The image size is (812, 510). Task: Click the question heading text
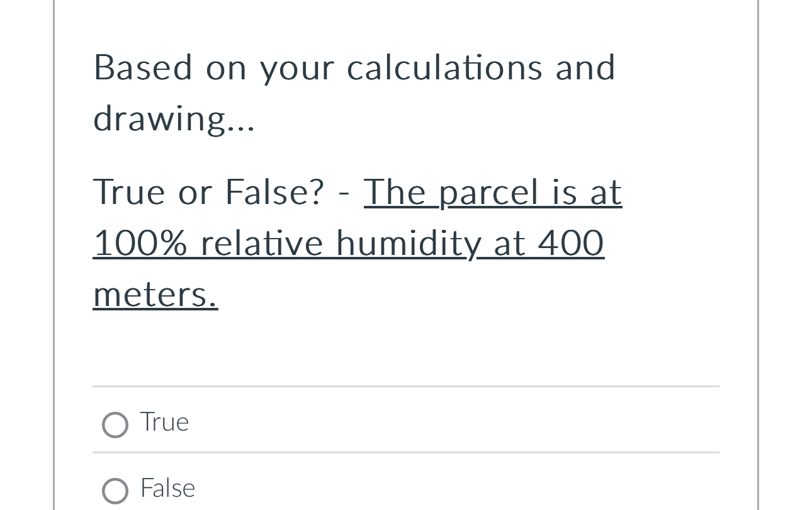(x=354, y=93)
